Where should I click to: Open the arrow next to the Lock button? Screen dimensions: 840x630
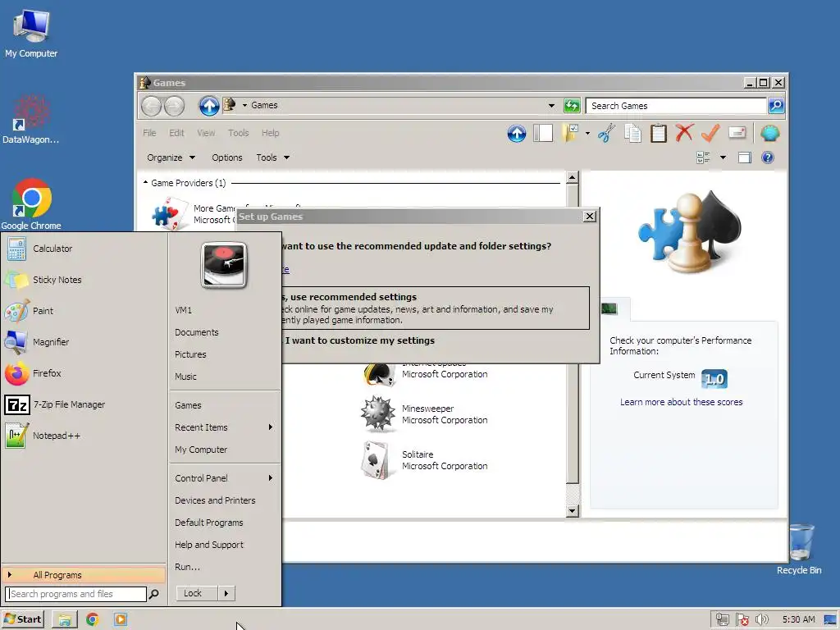click(x=226, y=594)
